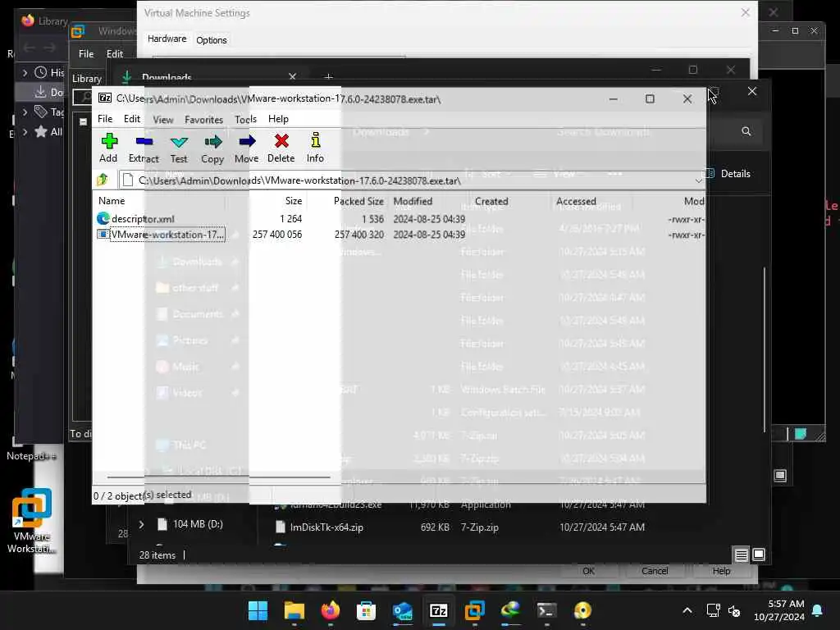Click the Details button in Explorer
Image resolution: width=840 pixels, height=630 pixels.
pos(728,174)
